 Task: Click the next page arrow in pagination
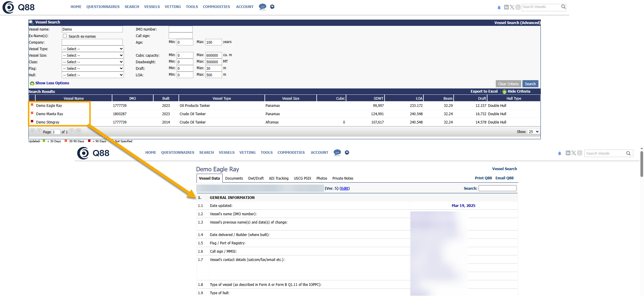[x=72, y=131]
